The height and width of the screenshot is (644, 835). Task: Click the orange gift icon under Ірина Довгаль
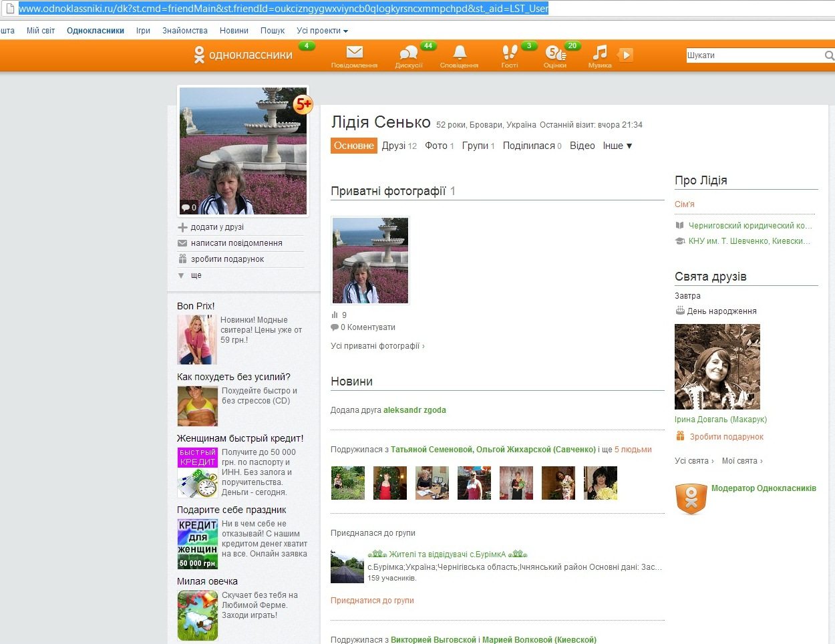(x=680, y=436)
